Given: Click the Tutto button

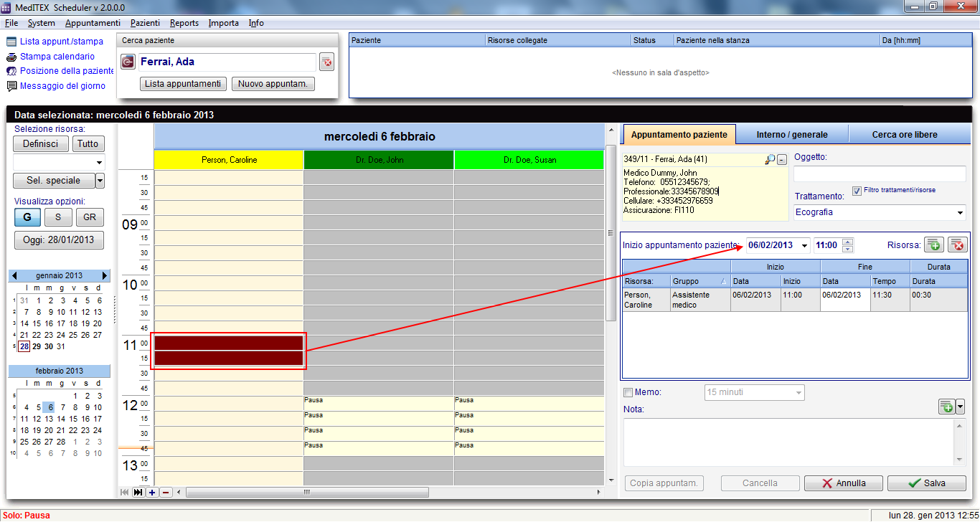Looking at the screenshot, I should click(88, 143).
